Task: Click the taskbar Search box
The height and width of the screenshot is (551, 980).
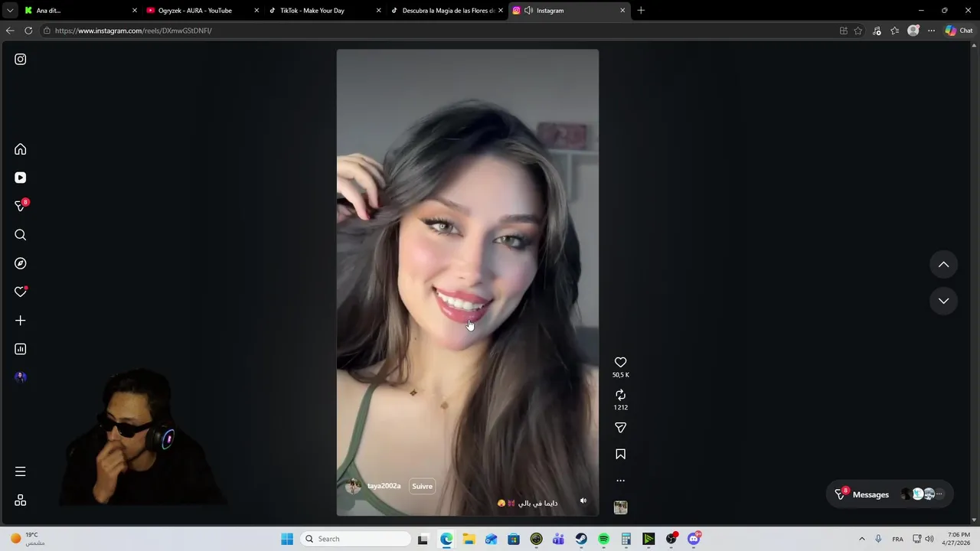Action: pos(355,539)
